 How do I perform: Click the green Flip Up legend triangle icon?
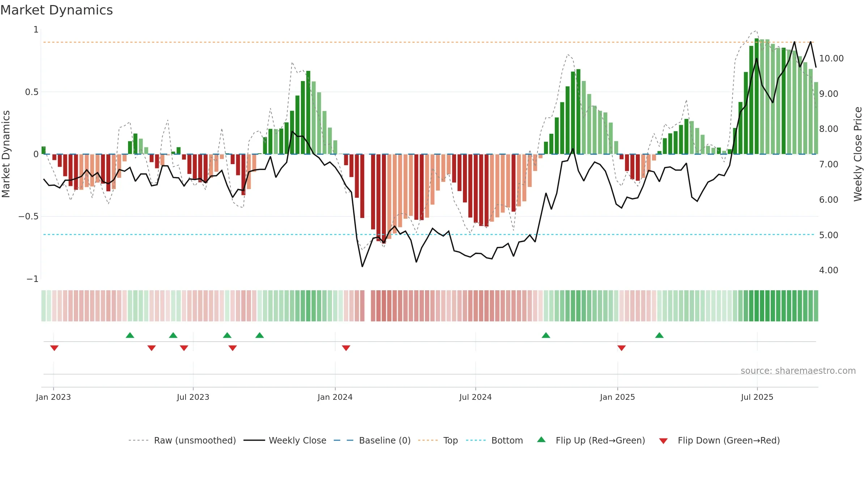pos(541,440)
